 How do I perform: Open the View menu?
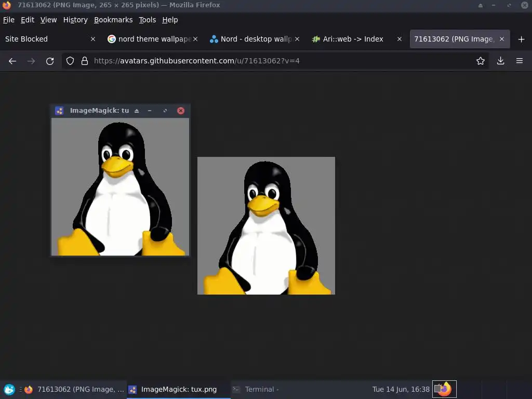click(48, 20)
